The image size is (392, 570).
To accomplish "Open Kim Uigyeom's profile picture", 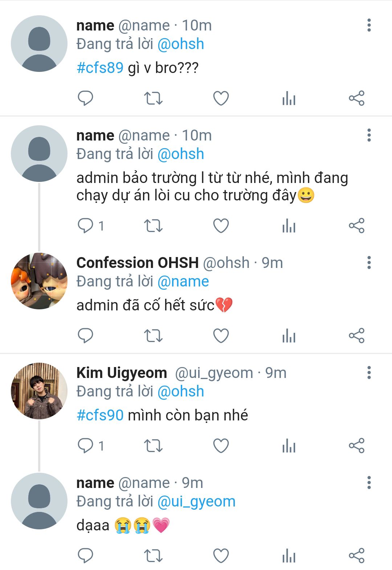I will coord(39,391).
